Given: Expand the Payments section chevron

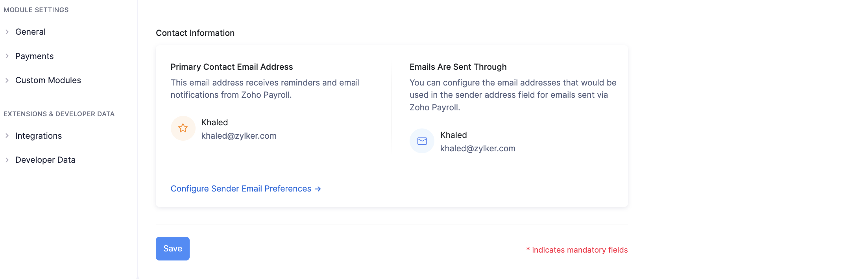Looking at the screenshot, I should point(7,56).
